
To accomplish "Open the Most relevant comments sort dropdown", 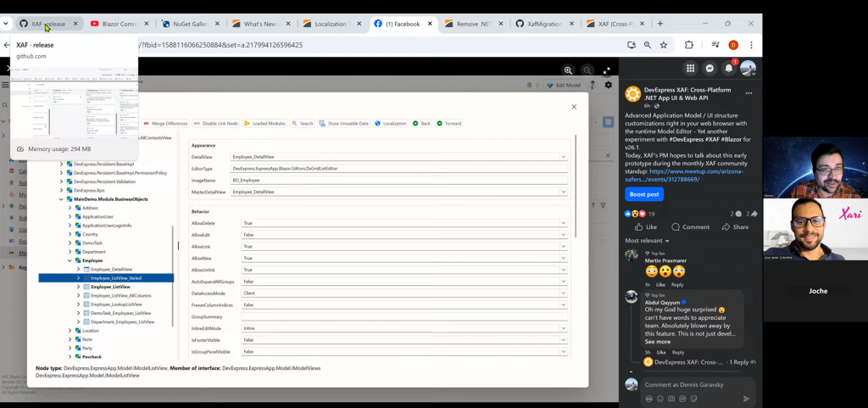I will [x=647, y=241].
